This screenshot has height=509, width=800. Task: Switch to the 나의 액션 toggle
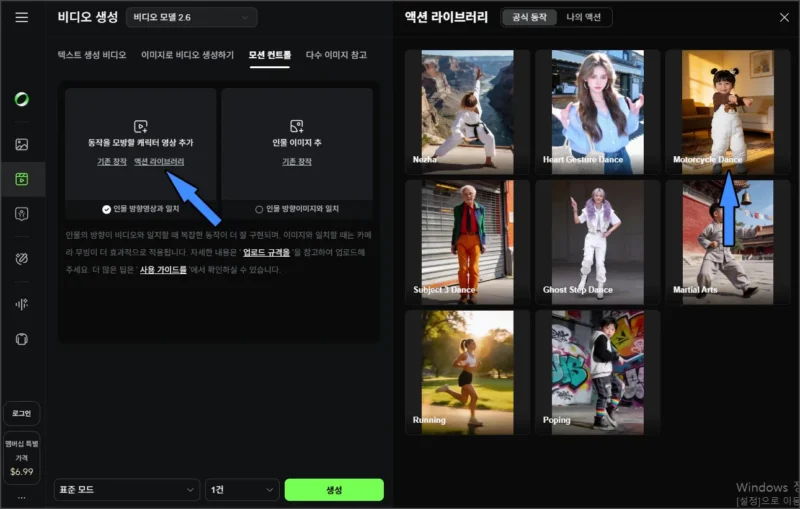[586, 17]
